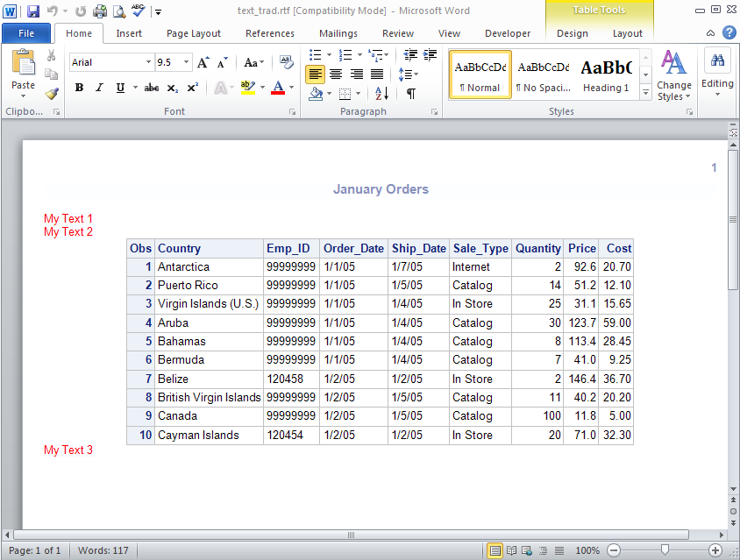Click the Change Styles button
Viewport: 740px width, 560px height.
pos(673,75)
